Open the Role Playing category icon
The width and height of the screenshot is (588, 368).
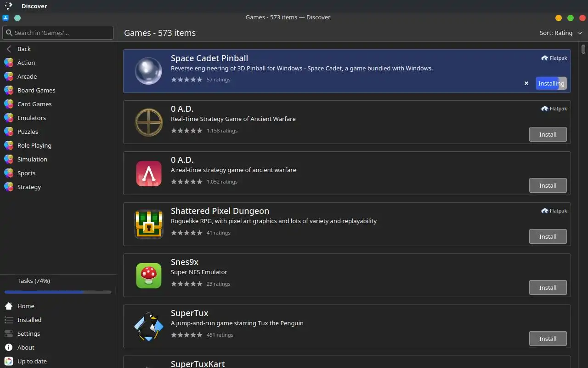click(x=9, y=145)
